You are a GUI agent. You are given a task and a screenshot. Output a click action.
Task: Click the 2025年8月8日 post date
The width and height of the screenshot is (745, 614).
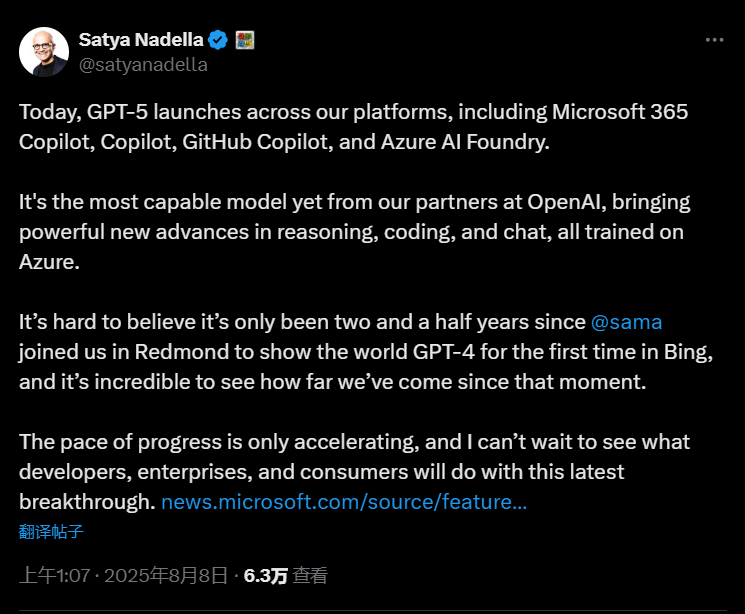coord(167,576)
